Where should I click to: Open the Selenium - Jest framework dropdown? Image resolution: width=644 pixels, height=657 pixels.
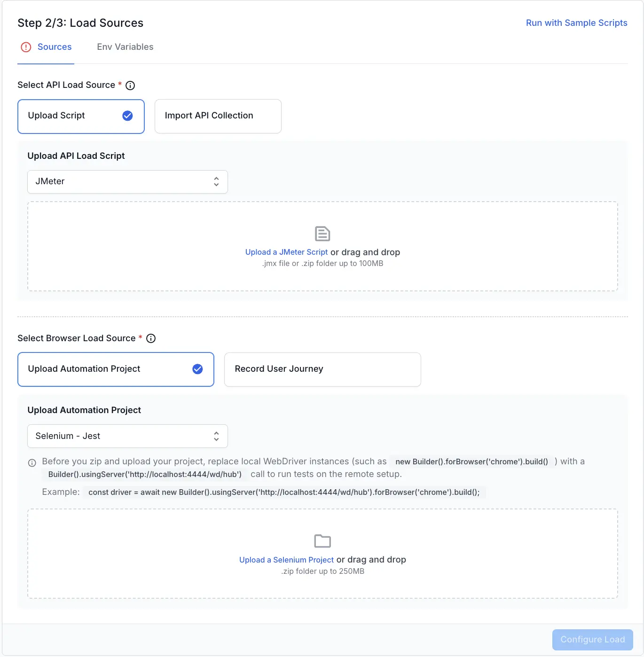[x=127, y=436]
